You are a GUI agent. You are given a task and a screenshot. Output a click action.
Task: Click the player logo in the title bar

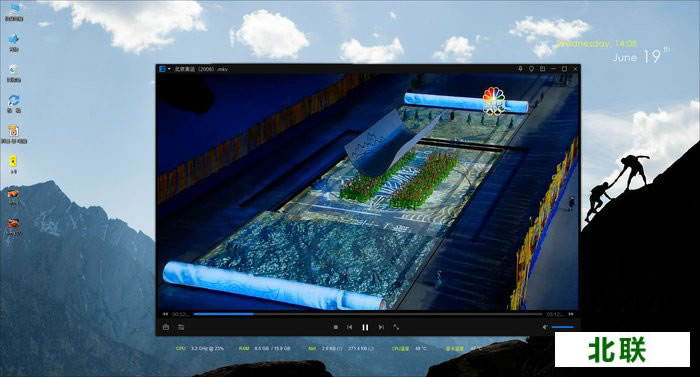tap(162, 69)
